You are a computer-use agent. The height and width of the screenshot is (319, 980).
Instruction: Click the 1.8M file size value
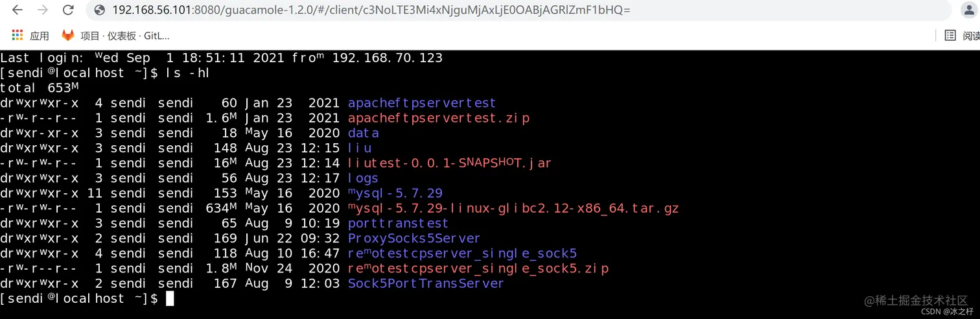pos(221,268)
